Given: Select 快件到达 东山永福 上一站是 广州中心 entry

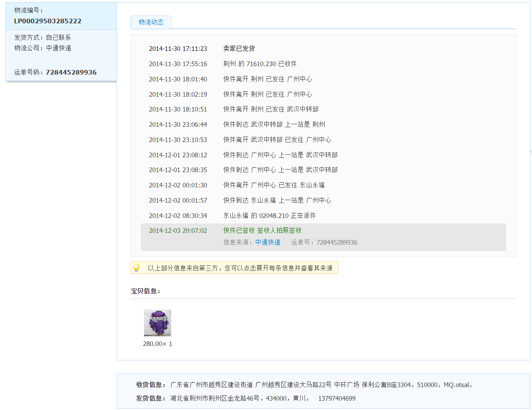Looking at the screenshot, I should coord(277,201).
